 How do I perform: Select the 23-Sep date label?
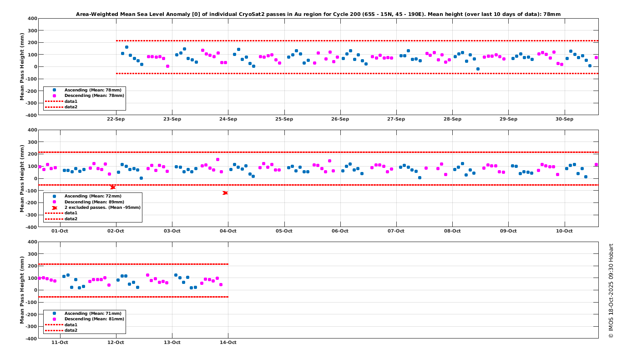coord(172,119)
